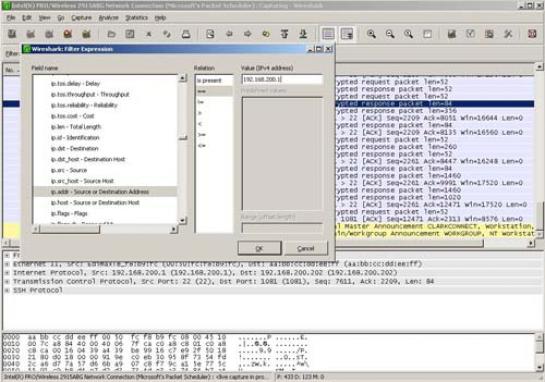Click field list scroll-up arrow

tap(182, 78)
